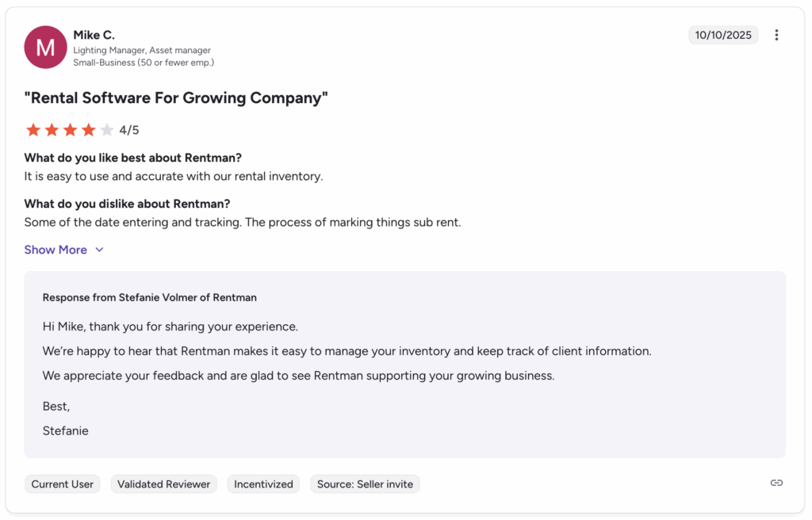The height and width of the screenshot is (520, 812).
Task: Click the first orange rating star
Action: (x=33, y=130)
